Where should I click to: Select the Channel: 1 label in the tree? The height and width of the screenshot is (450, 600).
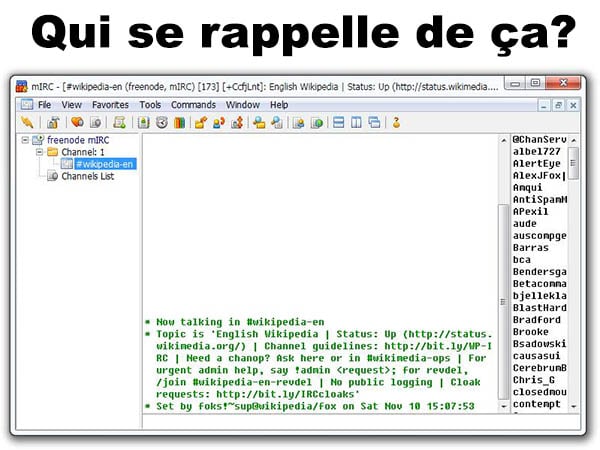(83, 152)
